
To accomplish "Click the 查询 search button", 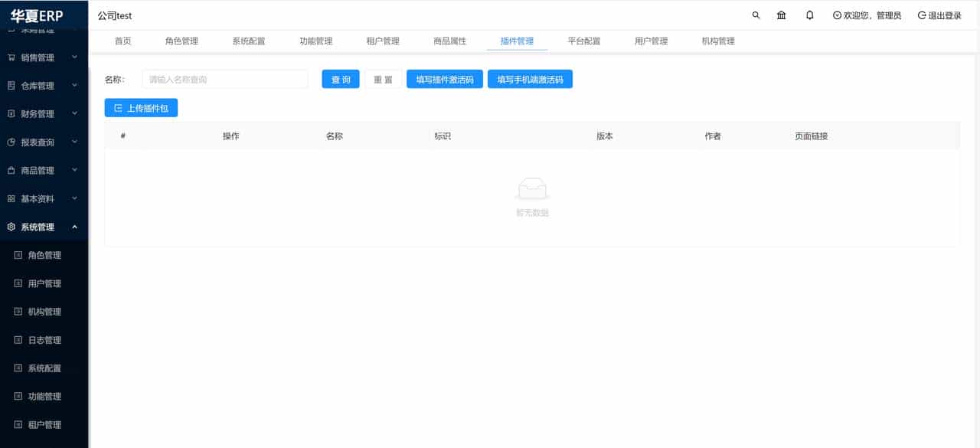I will tap(340, 78).
